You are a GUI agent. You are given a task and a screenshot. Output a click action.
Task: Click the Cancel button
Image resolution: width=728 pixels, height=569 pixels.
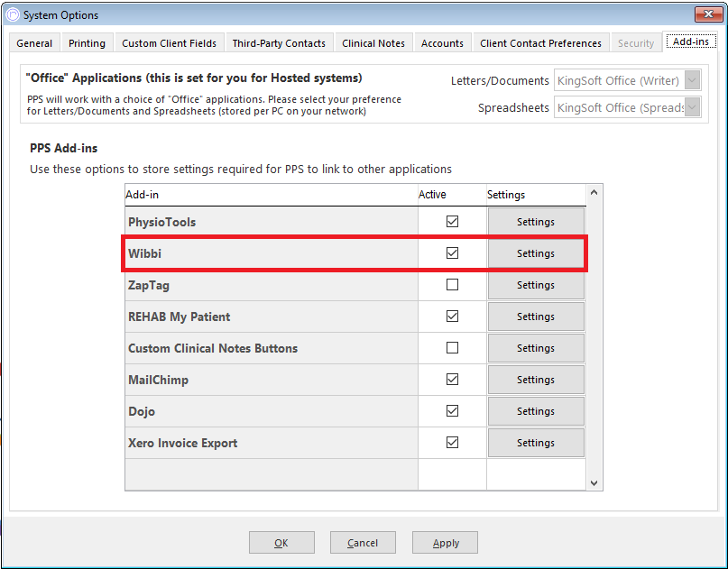click(363, 543)
